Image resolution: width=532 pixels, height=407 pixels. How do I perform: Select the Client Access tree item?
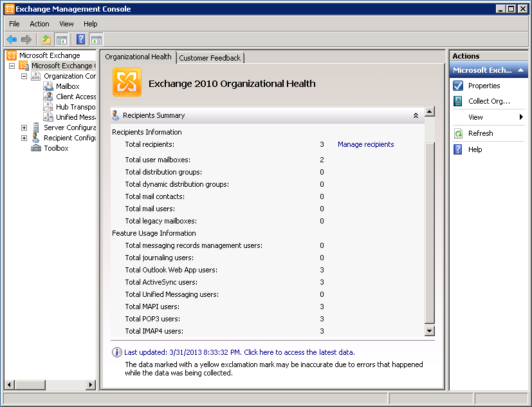[x=76, y=97]
